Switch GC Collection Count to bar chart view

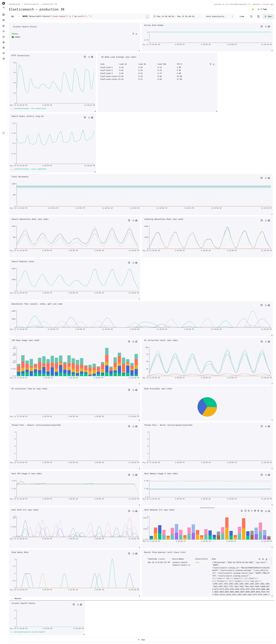pyautogui.click(x=269, y=341)
